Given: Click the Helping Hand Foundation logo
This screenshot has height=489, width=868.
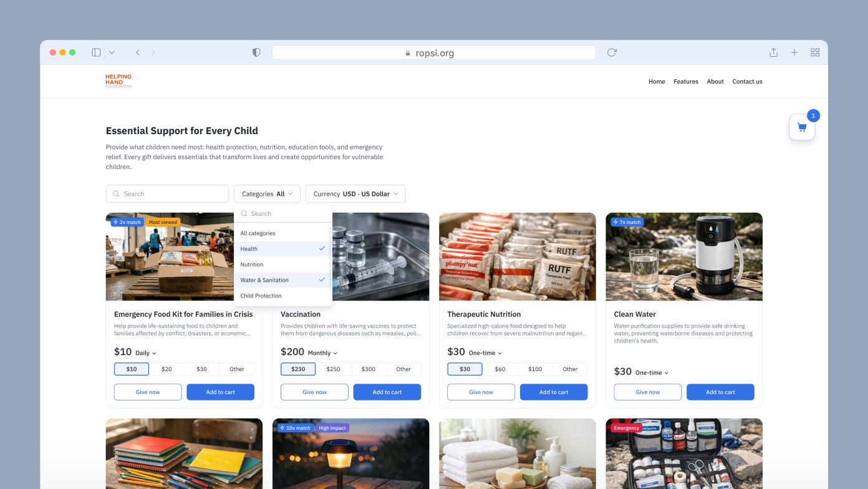Looking at the screenshot, I should point(118,81).
